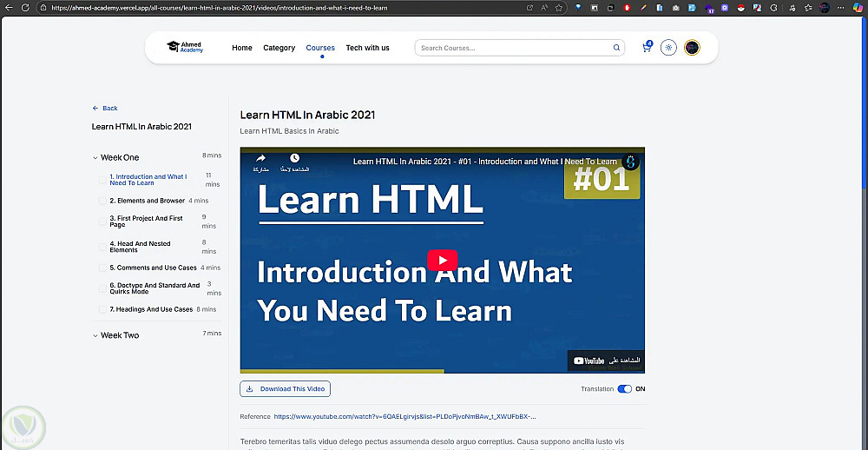Click the browser address bar URL
Image resolution: width=868 pixels, height=450 pixels.
click(x=220, y=8)
